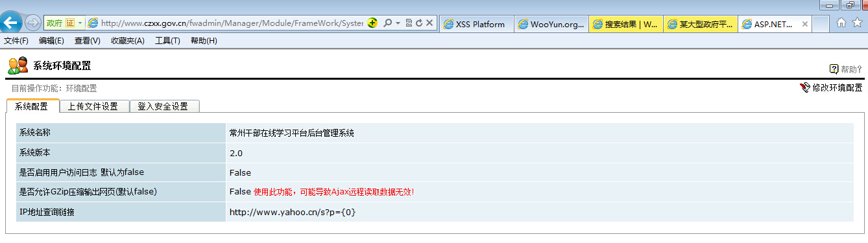Click the users icon beside 系统环境配置
This screenshot has height=243, width=868.
[x=18, y=65]
